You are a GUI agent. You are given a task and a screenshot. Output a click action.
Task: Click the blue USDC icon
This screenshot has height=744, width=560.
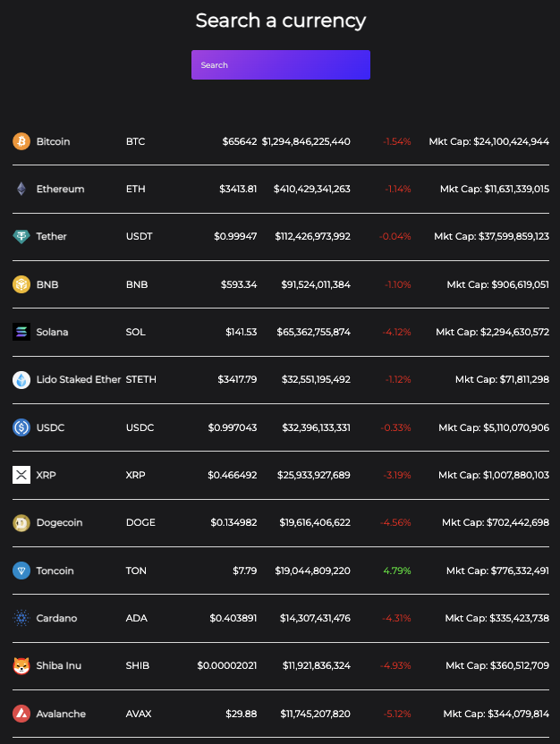21,427
